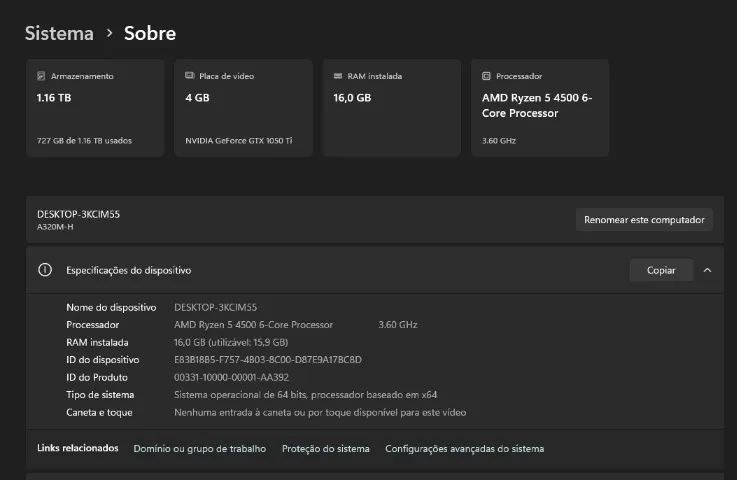This screenshot has height=480, width=737.
Task: Select the text 'NVIDIA GeForce GTX 1050 Ti'
Action: (x=239, y=141)
